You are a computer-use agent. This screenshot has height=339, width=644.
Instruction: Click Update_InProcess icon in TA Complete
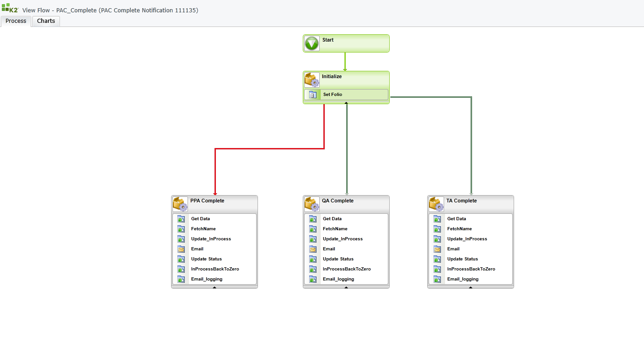(x=437, y=239)
